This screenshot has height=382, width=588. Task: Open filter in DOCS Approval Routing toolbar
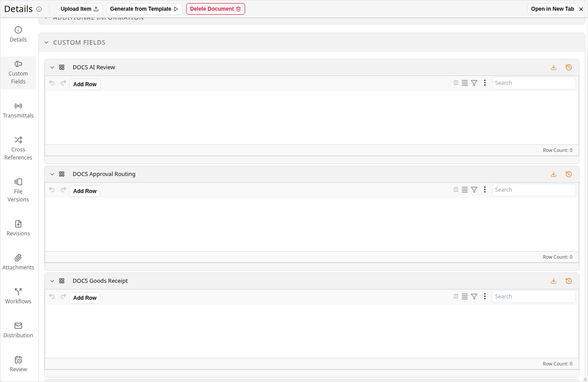tap(474, 190)
